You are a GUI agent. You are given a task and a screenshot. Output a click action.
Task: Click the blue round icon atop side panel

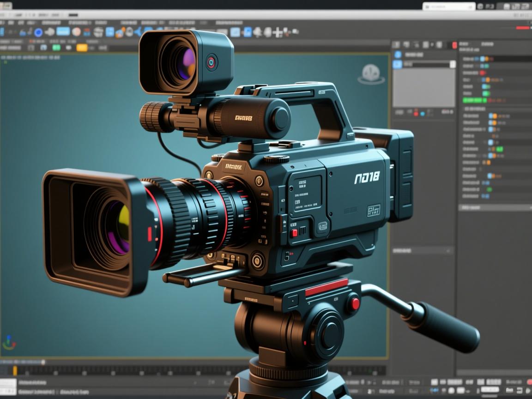398,54
